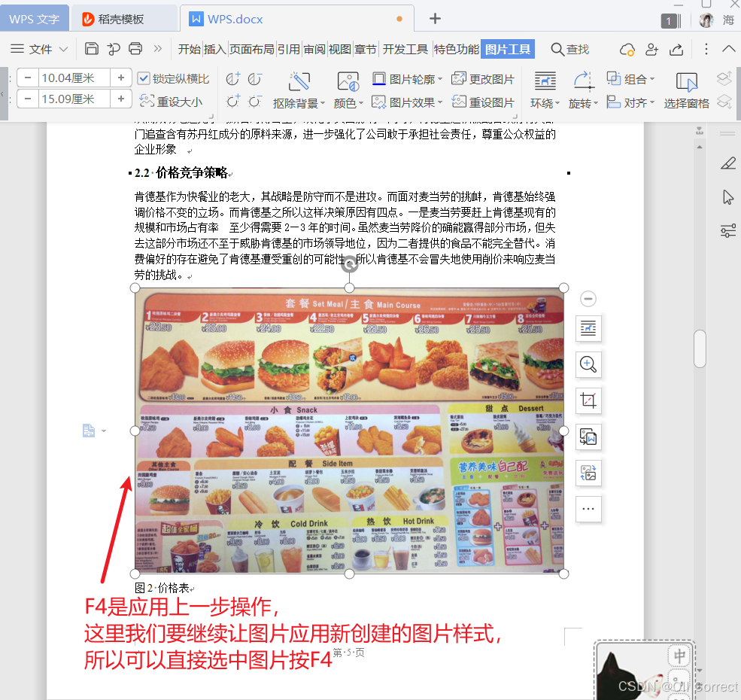The height and width of the screenshot is (700, 741).
Task: Click the vertical scrollbar thumb
Action: point(700,349)
